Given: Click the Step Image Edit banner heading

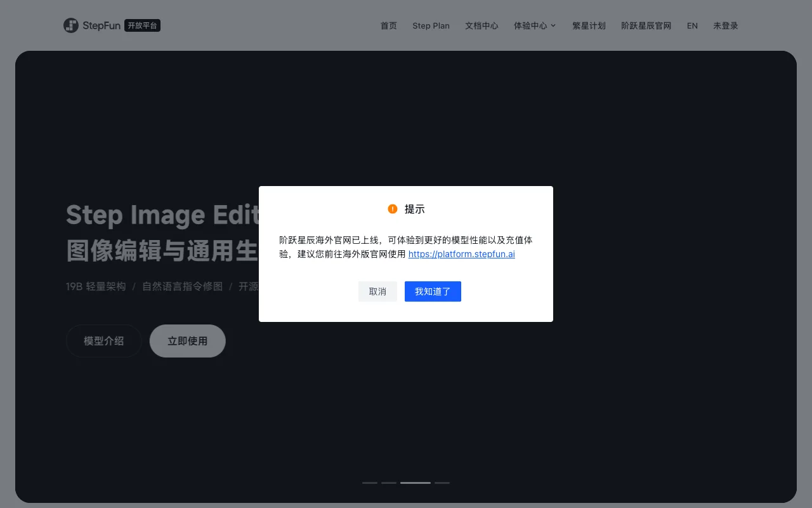Looking at the screenshot, I should 162,215.
